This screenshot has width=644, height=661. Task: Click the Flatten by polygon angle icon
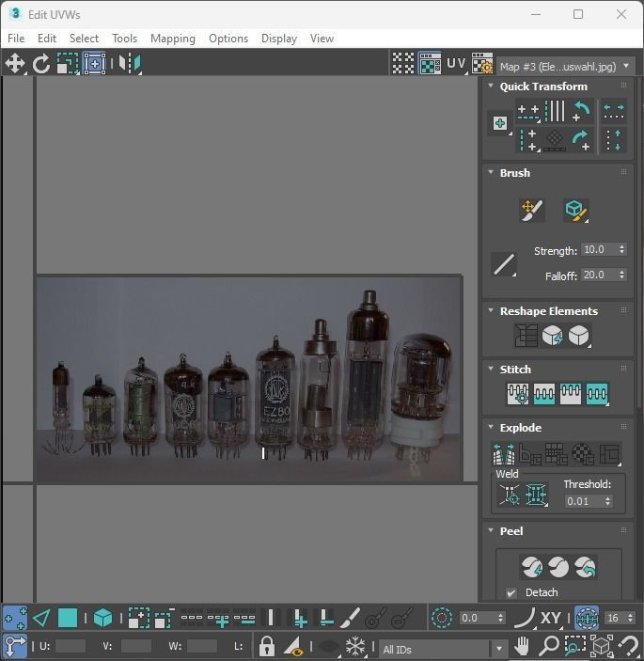pos(530,454)
